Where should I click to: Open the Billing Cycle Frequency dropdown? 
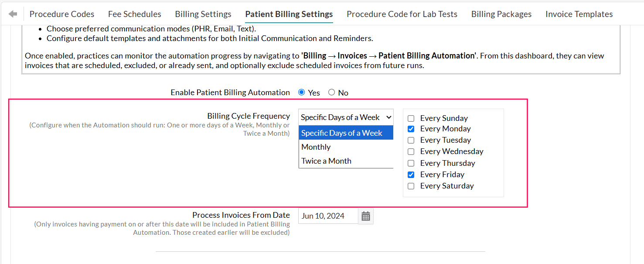click(345, 117)
